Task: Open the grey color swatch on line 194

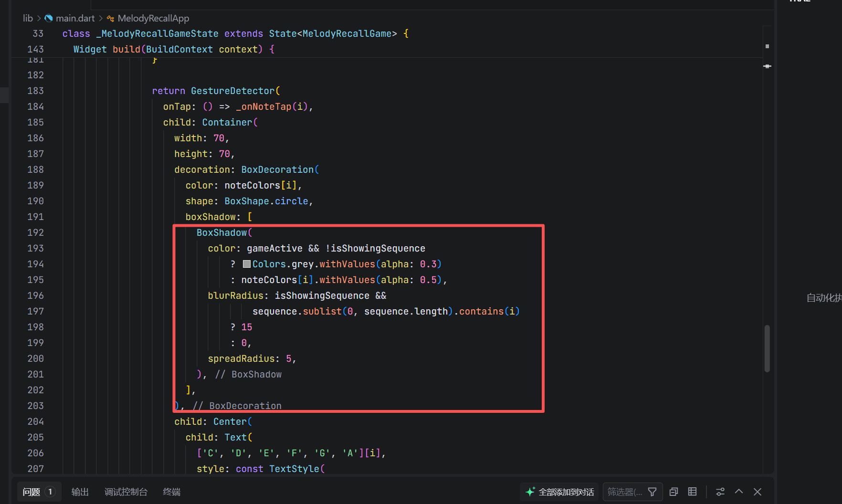Action: tap(247, 264)
